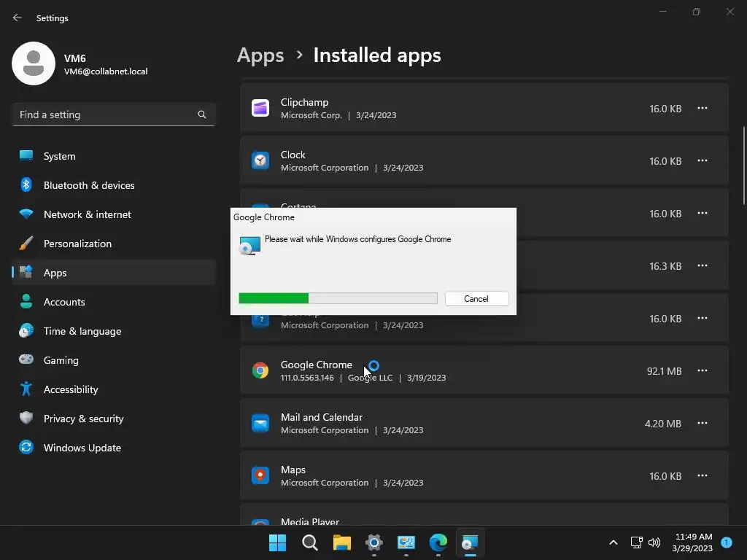Open Network & internet settings
The image size is (747, 560).
point(113,214)
